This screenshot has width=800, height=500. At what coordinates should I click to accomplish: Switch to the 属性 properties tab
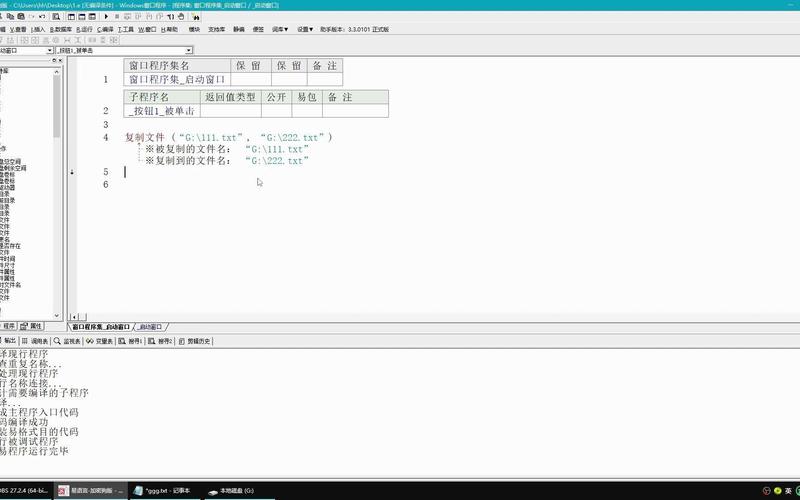click(33, 326)
